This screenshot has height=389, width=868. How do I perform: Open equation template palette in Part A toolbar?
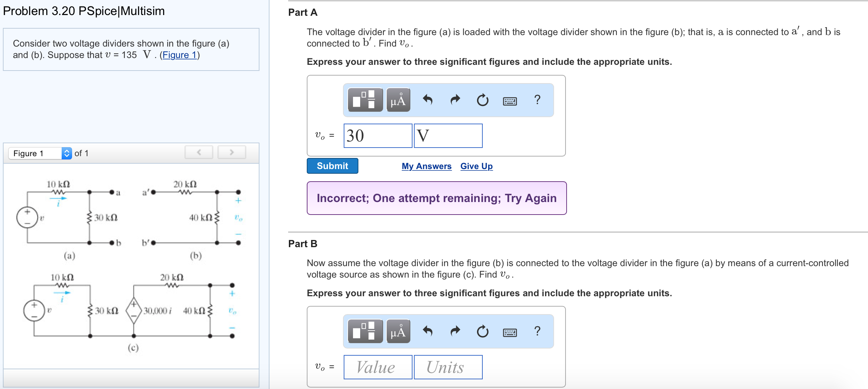364,100
